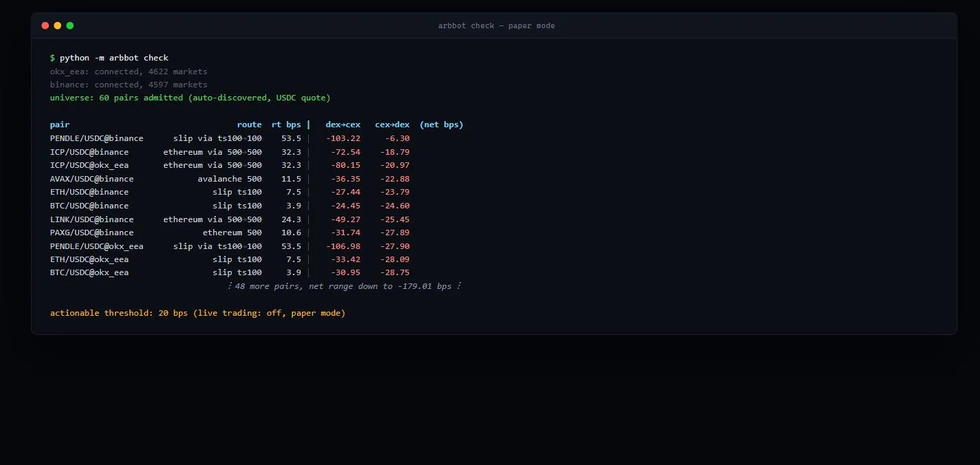Click the 'universe: 60 pairs admitted' line
The image size is (980, 465).
190,98
